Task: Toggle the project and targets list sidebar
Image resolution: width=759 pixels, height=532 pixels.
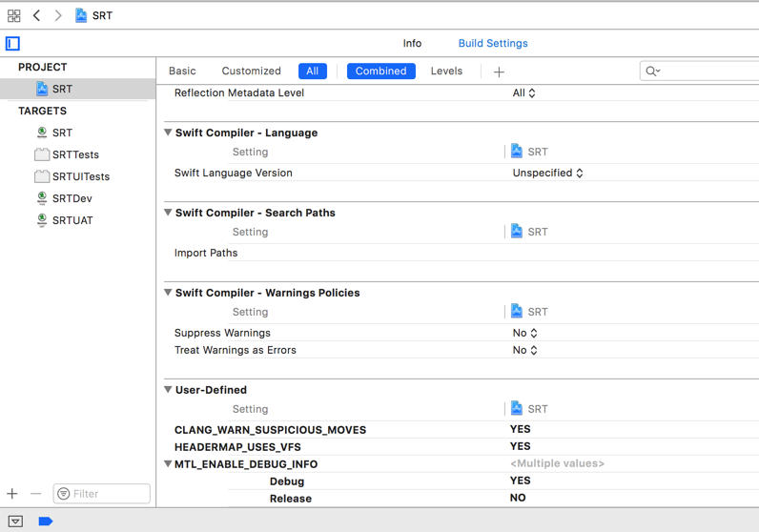Action: click(12, 44)
